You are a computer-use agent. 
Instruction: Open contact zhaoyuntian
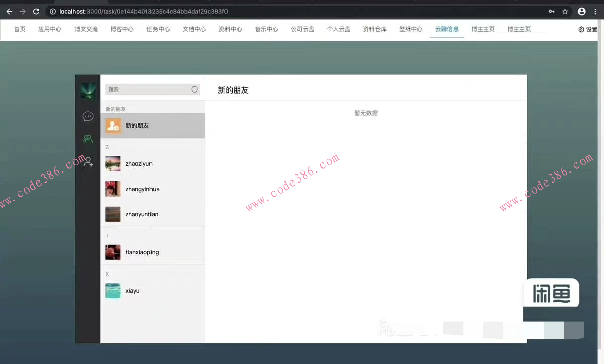coord(153,214)
